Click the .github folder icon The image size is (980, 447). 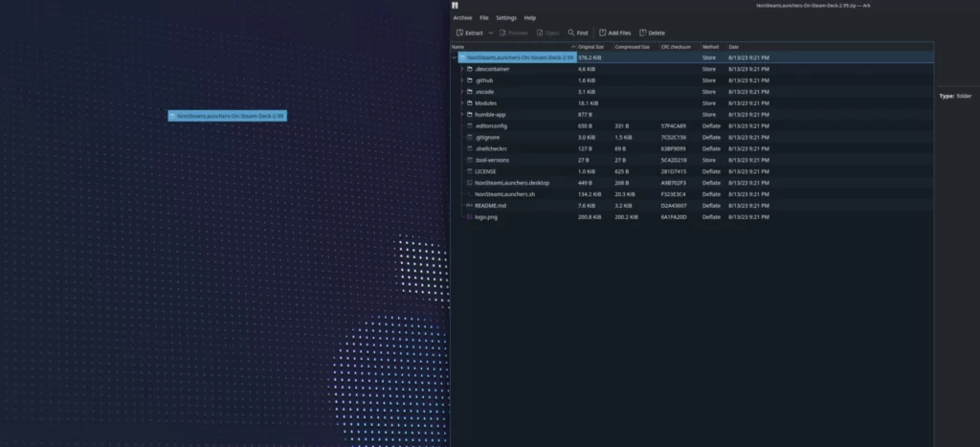(469, 80)
